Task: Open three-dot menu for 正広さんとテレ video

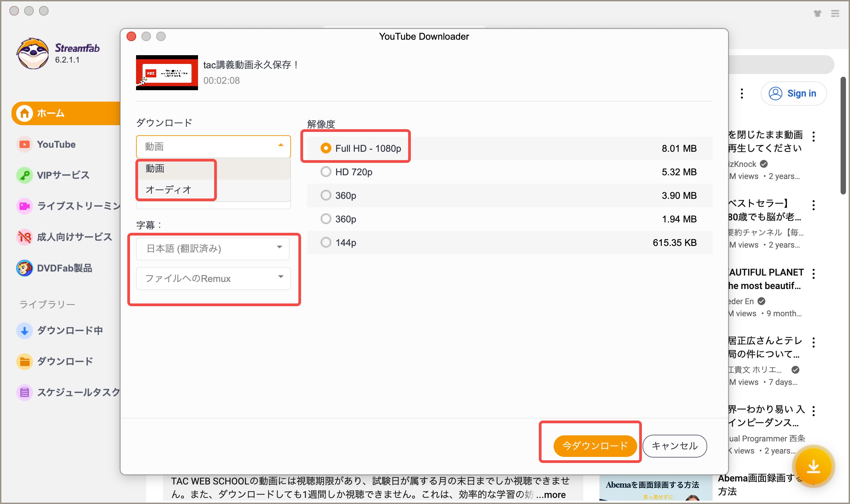Action: tap(813, 343)
